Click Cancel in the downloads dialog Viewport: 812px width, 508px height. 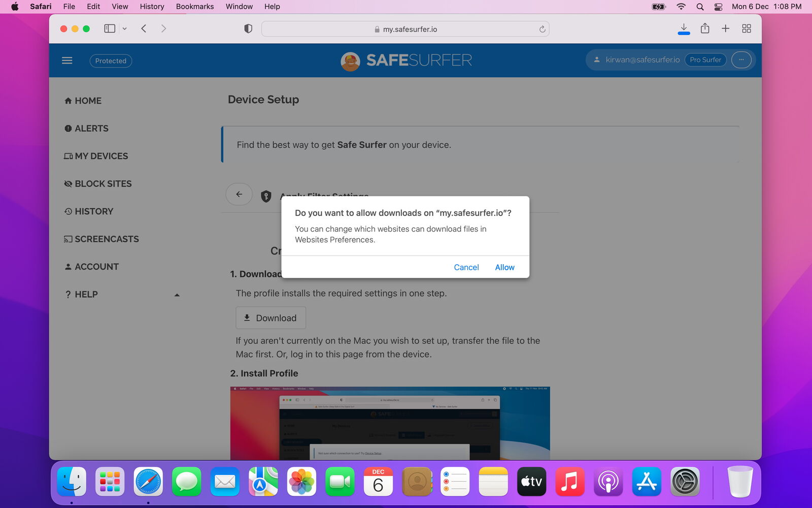click(x=466, y=267)
